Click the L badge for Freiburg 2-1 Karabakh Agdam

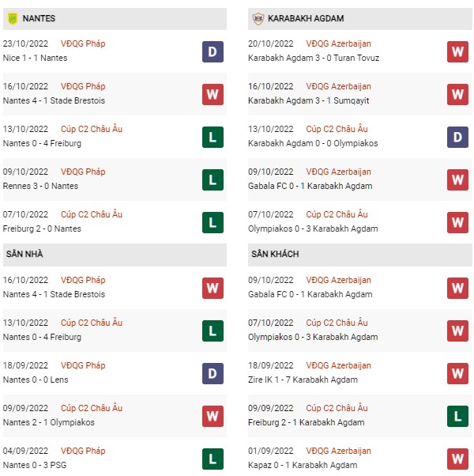click(457, 416)
